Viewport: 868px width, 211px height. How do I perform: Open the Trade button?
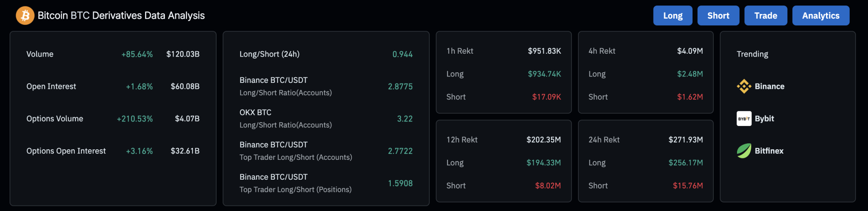click(x=765, y=16)
